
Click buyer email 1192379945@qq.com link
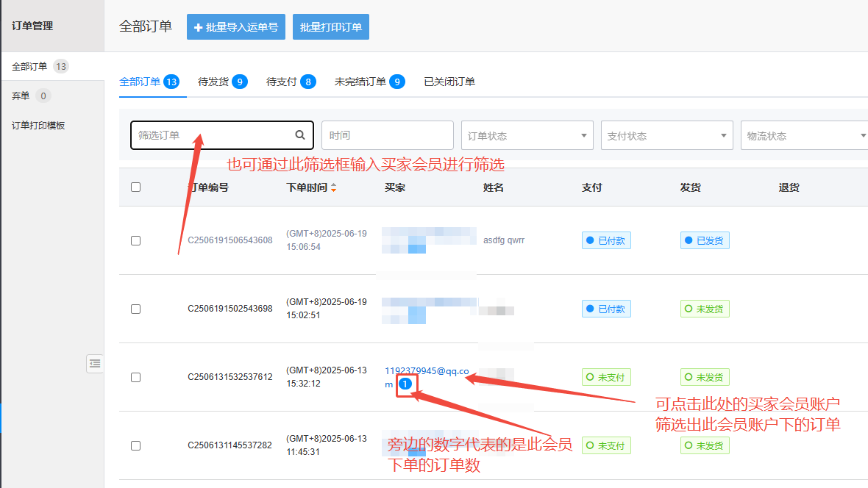pyautogui.click(x=426, y=370)
